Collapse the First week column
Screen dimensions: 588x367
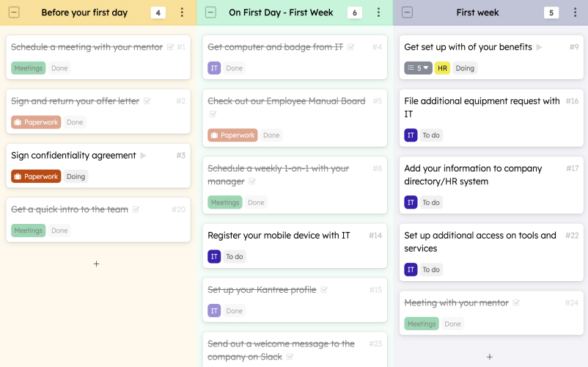tap(407, 12)
